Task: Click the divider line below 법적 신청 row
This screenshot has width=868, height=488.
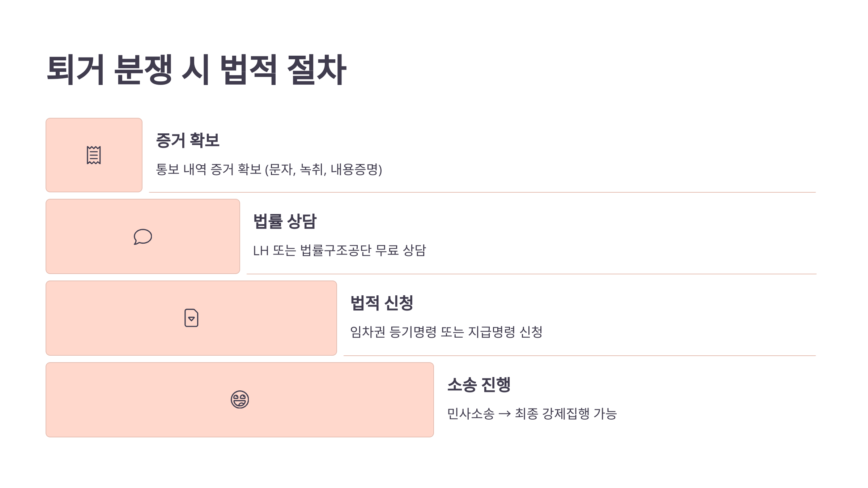Action: click(580, 356)
